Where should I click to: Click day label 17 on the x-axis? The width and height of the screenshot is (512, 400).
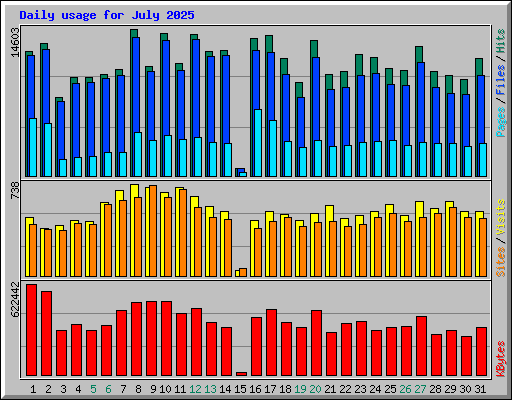point(270,389)
